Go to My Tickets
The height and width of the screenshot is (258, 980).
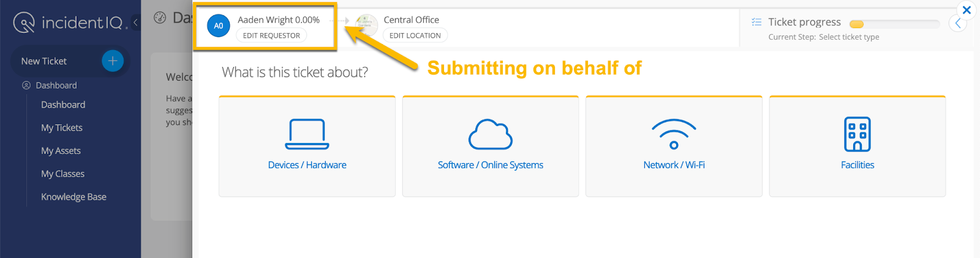point(62,128)
